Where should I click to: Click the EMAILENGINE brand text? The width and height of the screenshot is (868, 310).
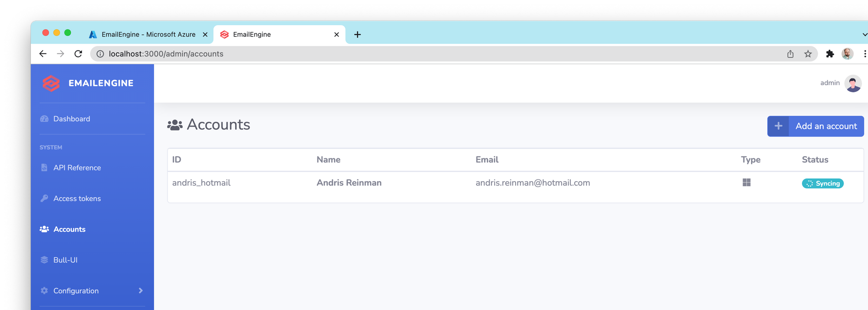tap(101, 83)
